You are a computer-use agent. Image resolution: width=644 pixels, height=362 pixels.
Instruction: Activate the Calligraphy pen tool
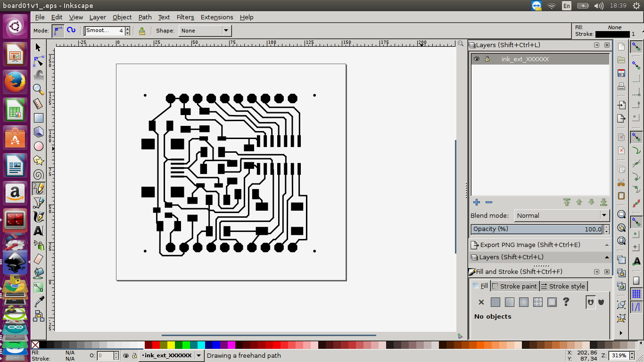pos(39,217)
